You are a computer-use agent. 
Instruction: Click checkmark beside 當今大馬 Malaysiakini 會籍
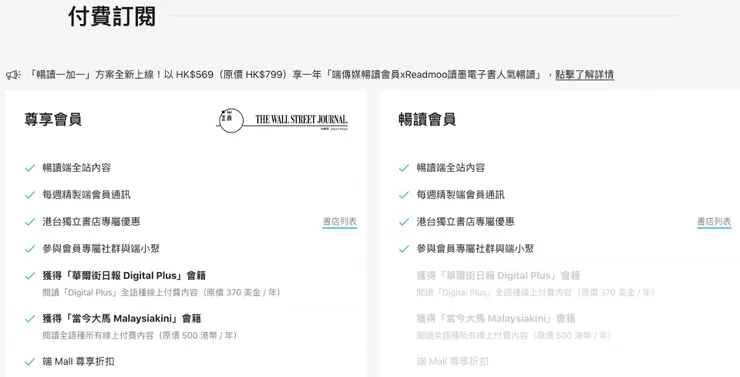point(30,319)
